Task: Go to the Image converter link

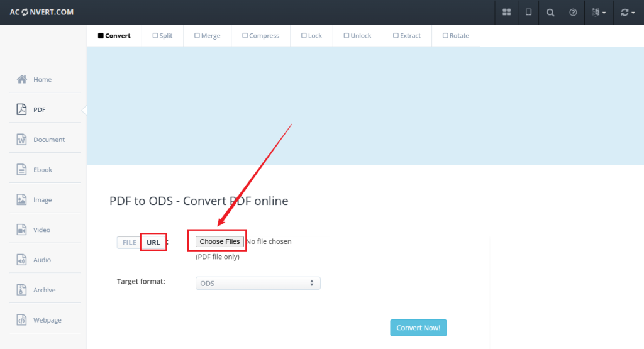Action: (42, 200)
